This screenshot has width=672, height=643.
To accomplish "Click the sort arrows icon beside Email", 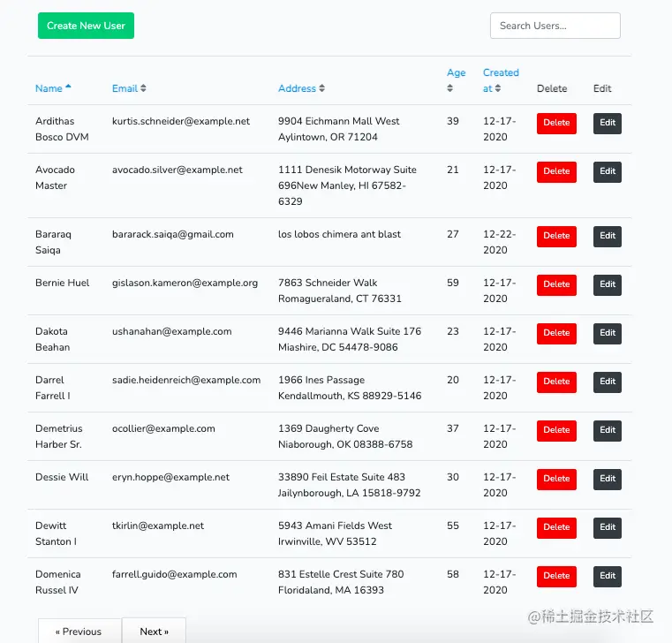I will (x=143, y=88).
